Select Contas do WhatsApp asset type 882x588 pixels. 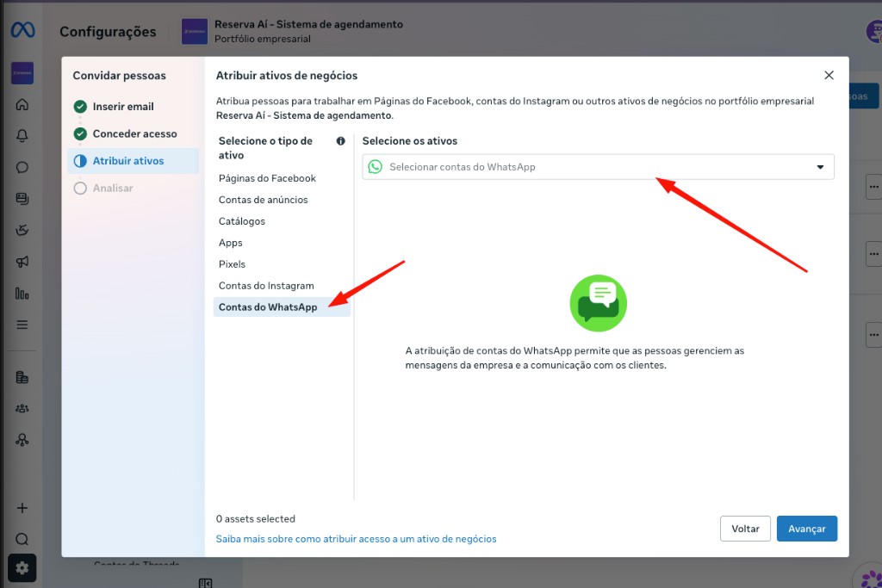point(282,307)
